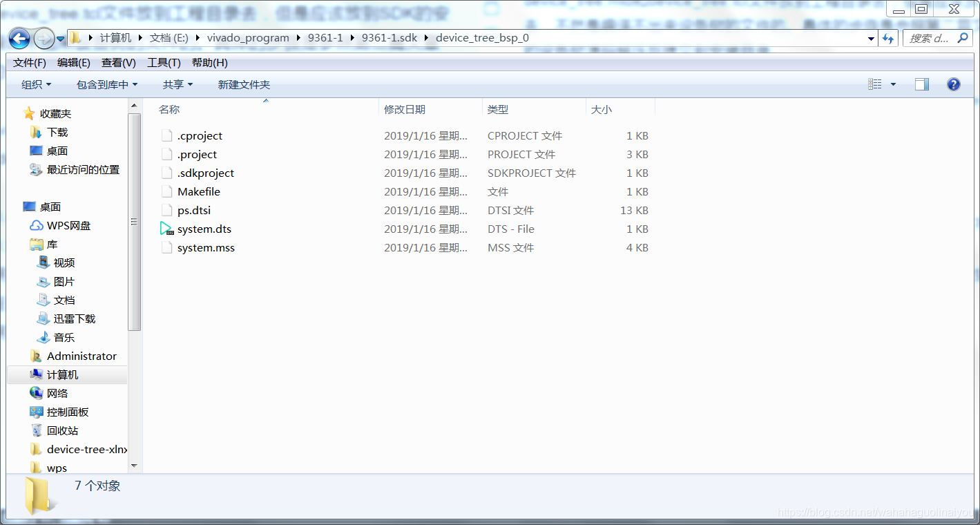
Task: Toggle the preview pane button
Action: click(x=922, y=84)
